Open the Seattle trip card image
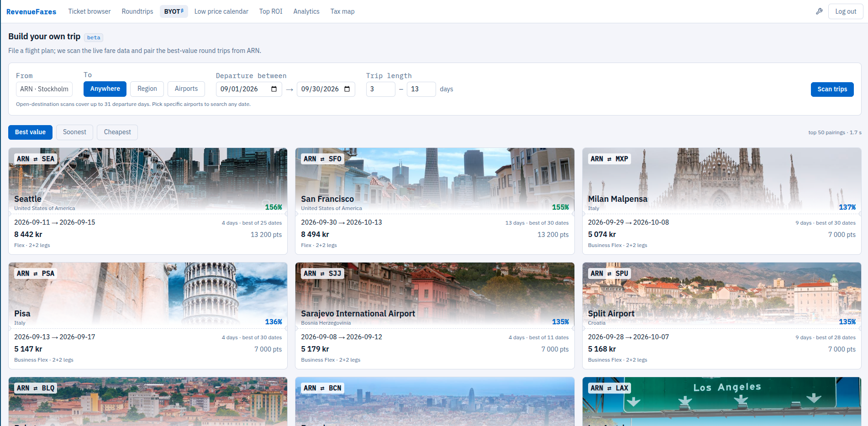 click(148, 180)
